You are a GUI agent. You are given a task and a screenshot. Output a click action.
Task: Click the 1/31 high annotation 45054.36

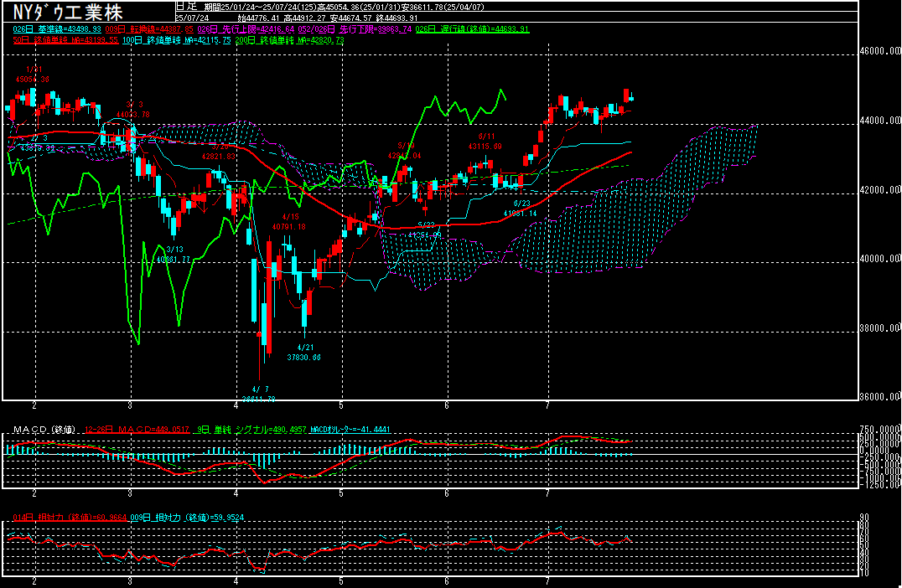click(x=33, y=80)
